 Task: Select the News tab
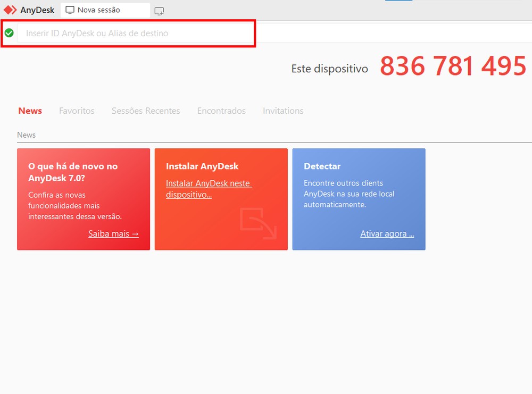[x=30, y=111]
